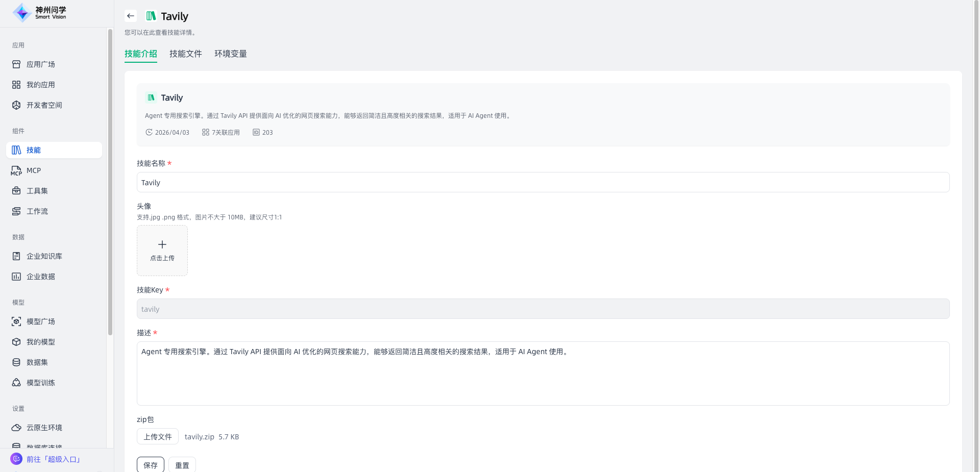The height and width of the screenshot is (472, 980).
Task: Click the 工具集 toolbox icon
Action: point(16,191)
